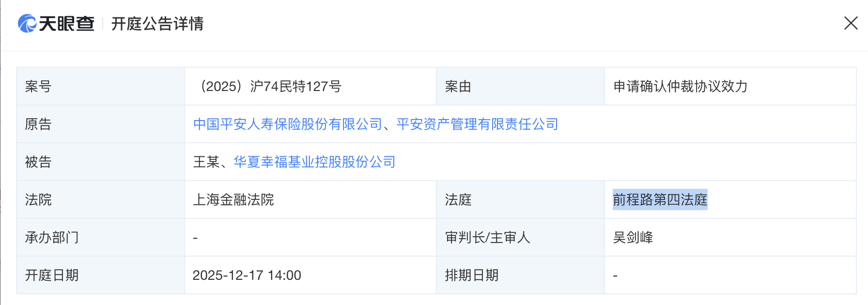Click the 案号 label cell
Screen dimensions: 868x305
38,87
